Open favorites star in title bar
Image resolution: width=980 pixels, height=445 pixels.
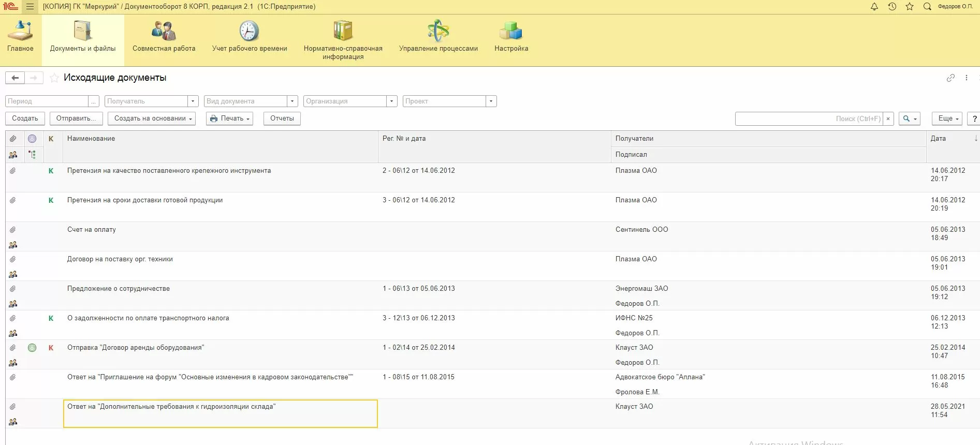pos(910,7)
